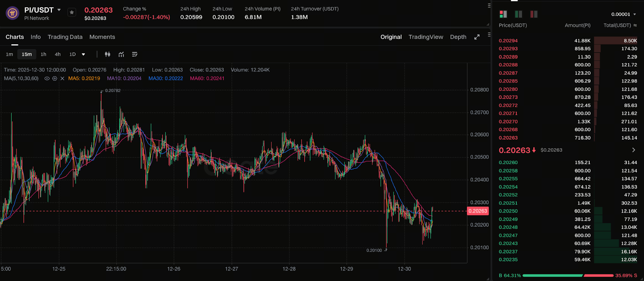Remove the MA(5,10,30,60) indicator

point(62,79)
